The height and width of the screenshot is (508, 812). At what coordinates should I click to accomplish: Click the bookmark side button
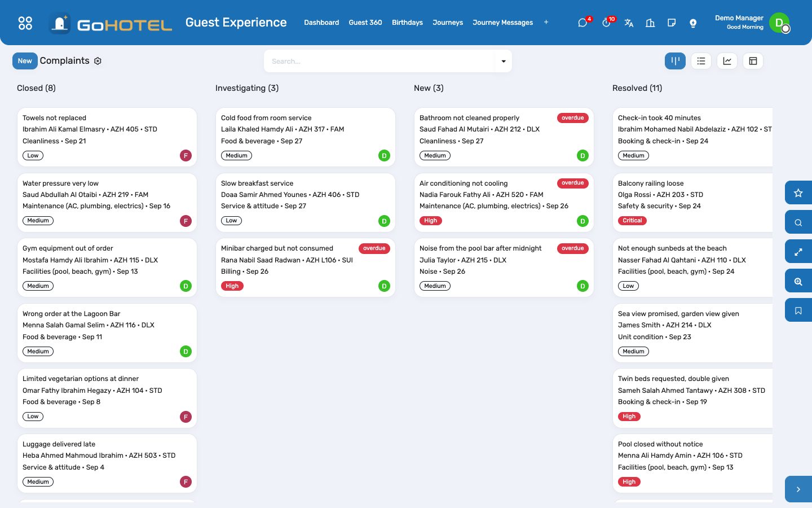798,310
